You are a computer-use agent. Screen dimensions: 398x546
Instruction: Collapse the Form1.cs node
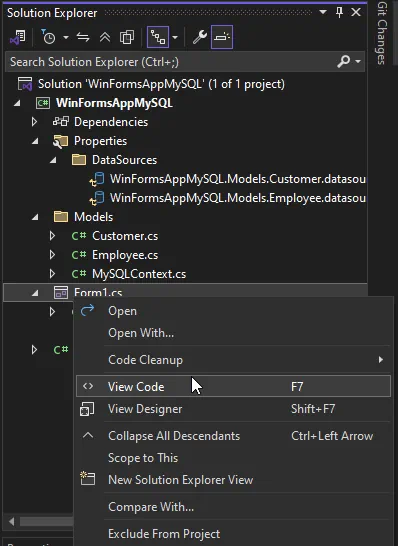point(35,293)
